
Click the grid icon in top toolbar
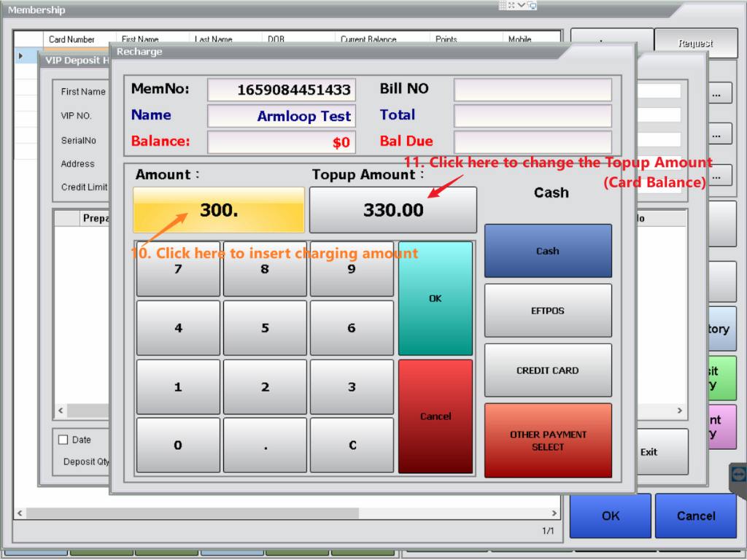(503, 5)
